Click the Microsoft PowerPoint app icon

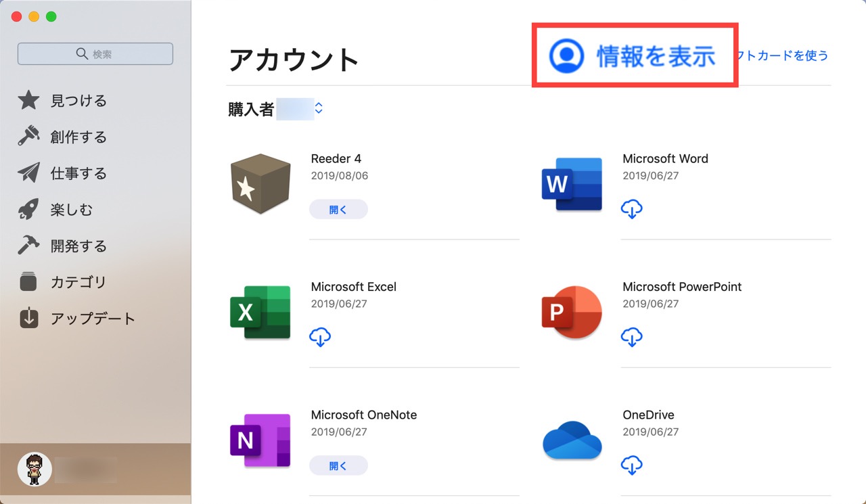(x=572, y=312)
